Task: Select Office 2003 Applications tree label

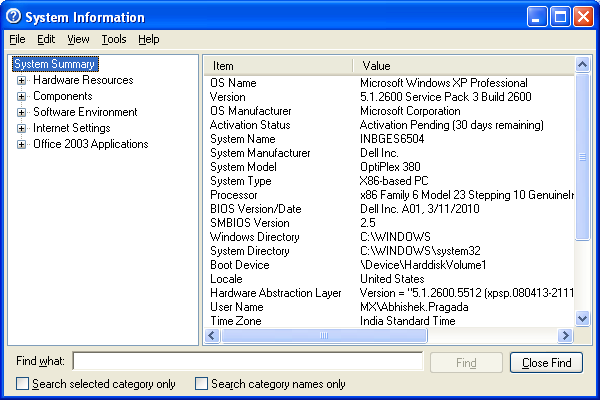Action: pyautogui.click(x=91, y=144)
